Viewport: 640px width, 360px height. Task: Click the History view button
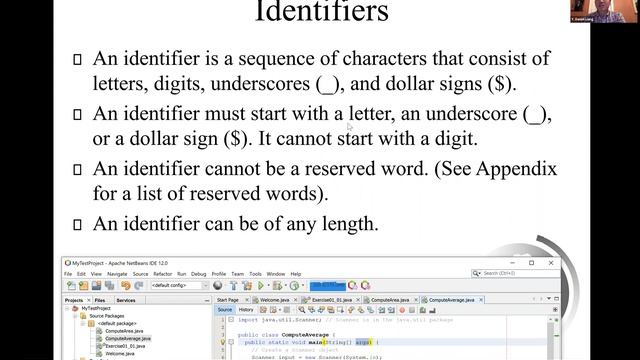[246, 310]
